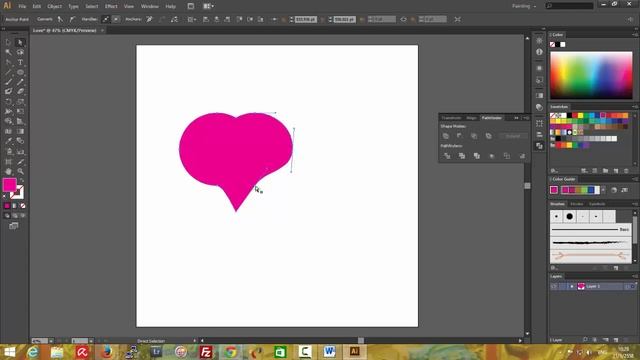Screen dimensions: 640x360
Task: Pick a color from Color spectrum
Action: point(591,76)
